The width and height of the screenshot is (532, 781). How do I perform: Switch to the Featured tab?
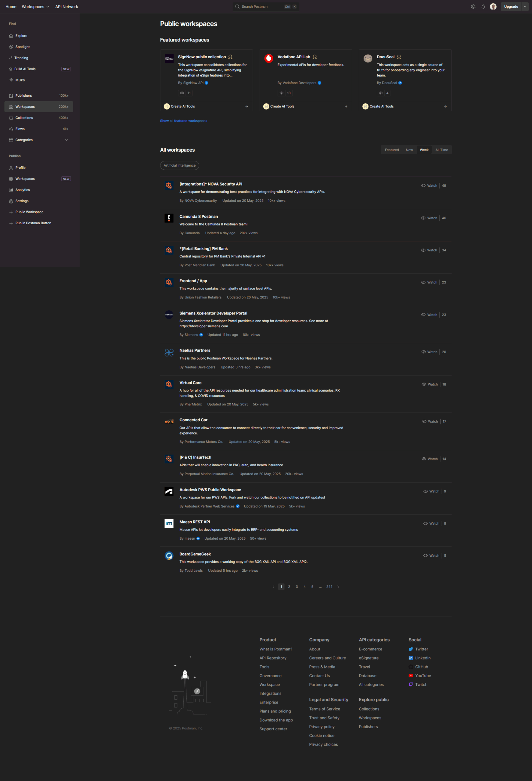(x=391, y=150)
